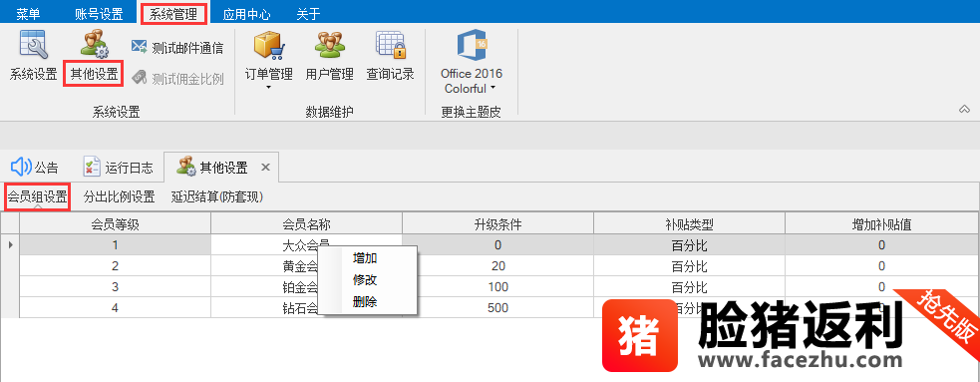Sort by 升级条件 column header
Viewport: 980px width, 382px height.
pyautogui.click(x=498, y=223)
